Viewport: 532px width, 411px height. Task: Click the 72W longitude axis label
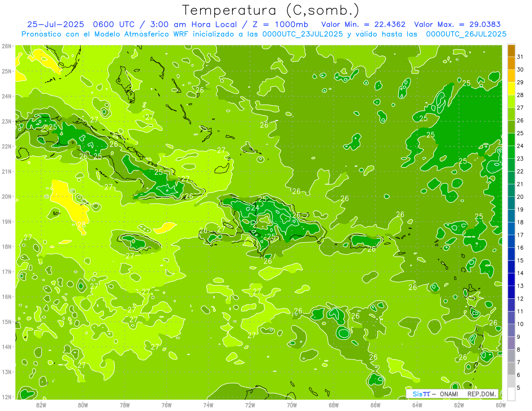(x=250, y=405)
